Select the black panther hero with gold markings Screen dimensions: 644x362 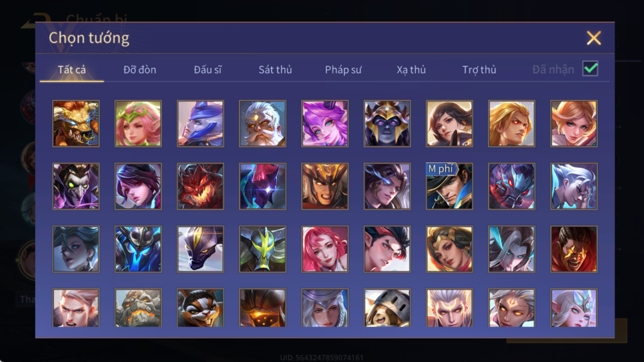tap(200, 249)
